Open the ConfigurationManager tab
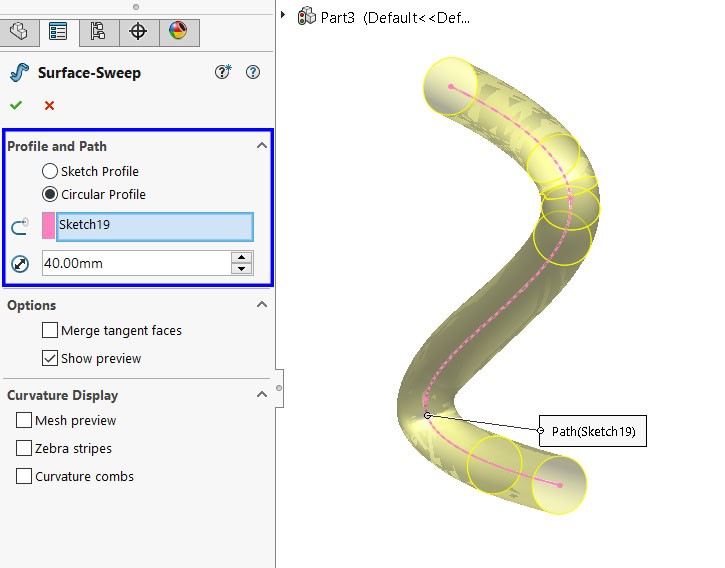 pos(98,32)
